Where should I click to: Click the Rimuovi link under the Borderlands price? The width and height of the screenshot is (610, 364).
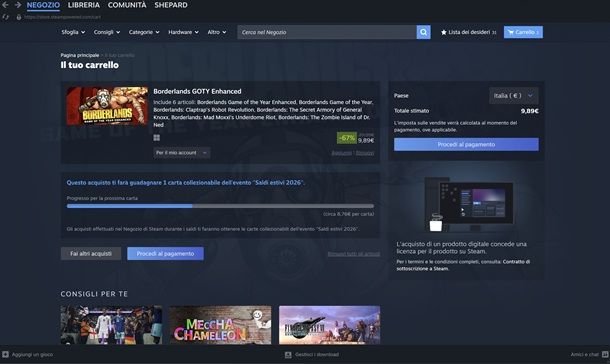[x=365, y=153]
